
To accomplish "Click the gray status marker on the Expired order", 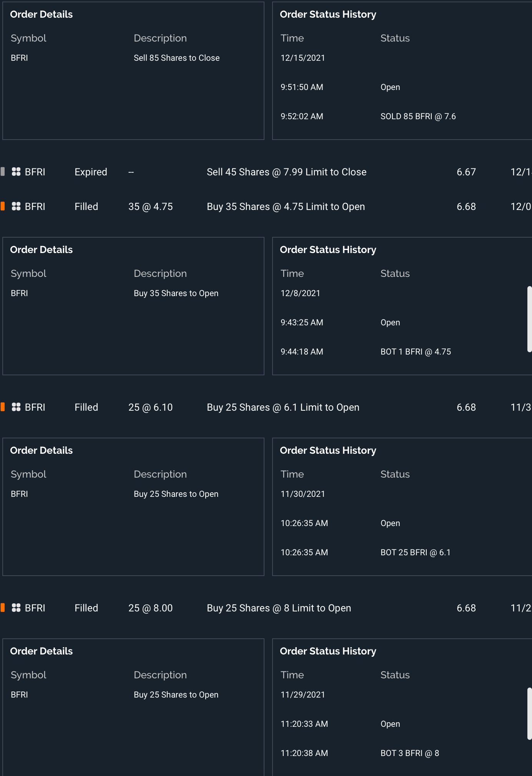I will point(3,172).
